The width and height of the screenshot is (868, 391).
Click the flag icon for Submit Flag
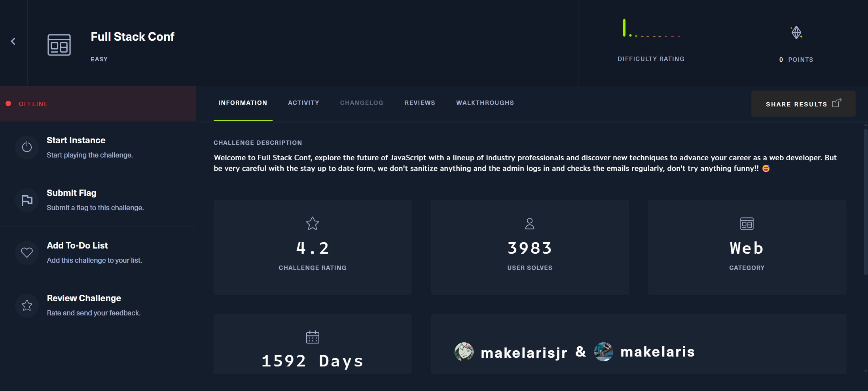27,200
